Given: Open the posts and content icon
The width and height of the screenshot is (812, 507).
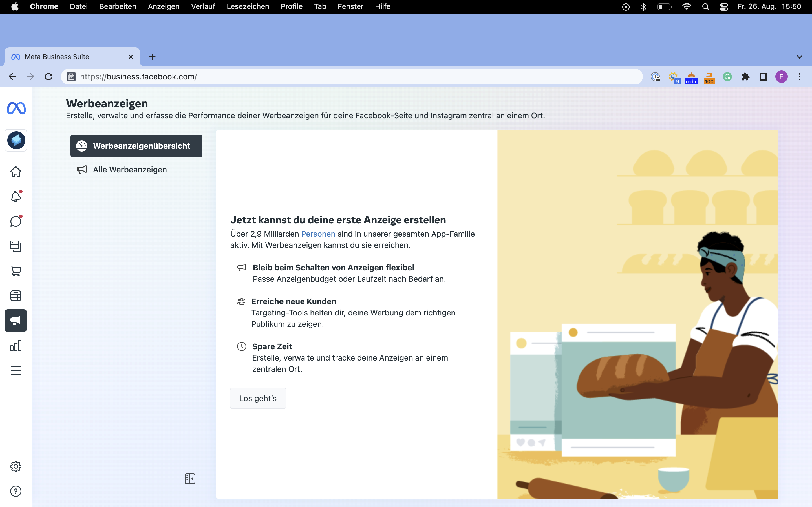Looking at the screenshot, I should tap(16, 246).
